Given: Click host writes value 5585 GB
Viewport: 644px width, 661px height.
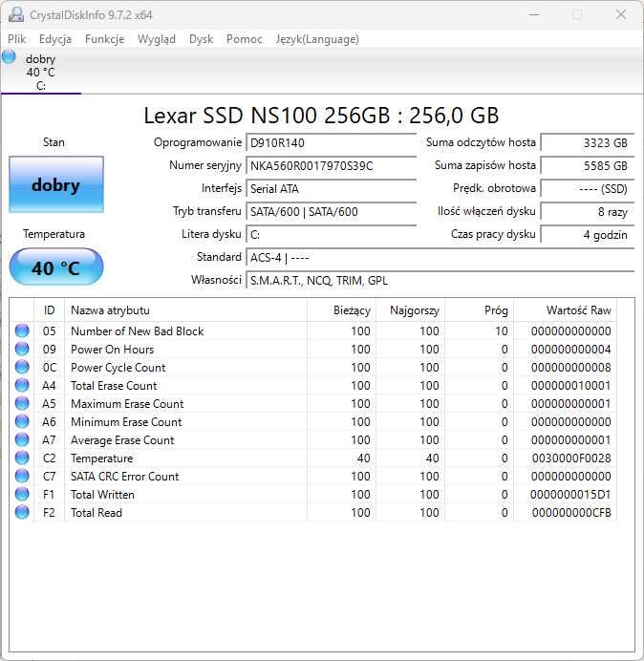Looking at the screenshot, I should coord(587,165).
